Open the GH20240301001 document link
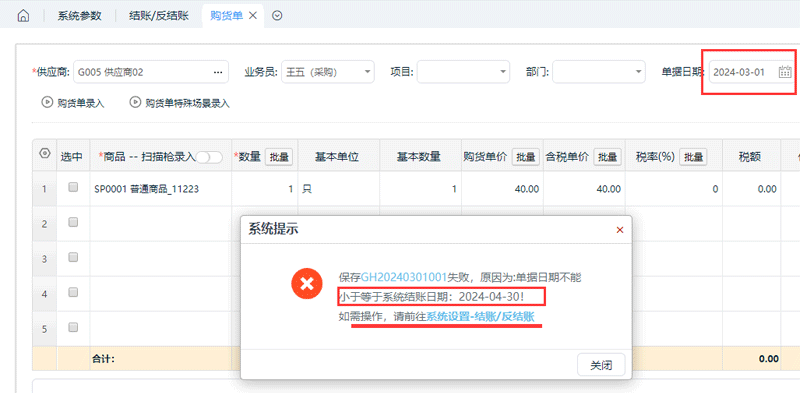800x393 pixels. pos(404,278)
